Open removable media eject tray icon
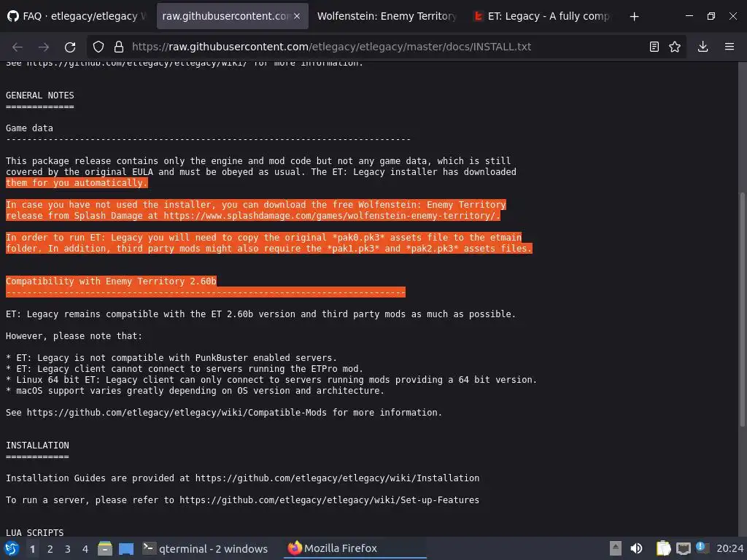Screen dimensions: 747x560 [x=616, y=548]
